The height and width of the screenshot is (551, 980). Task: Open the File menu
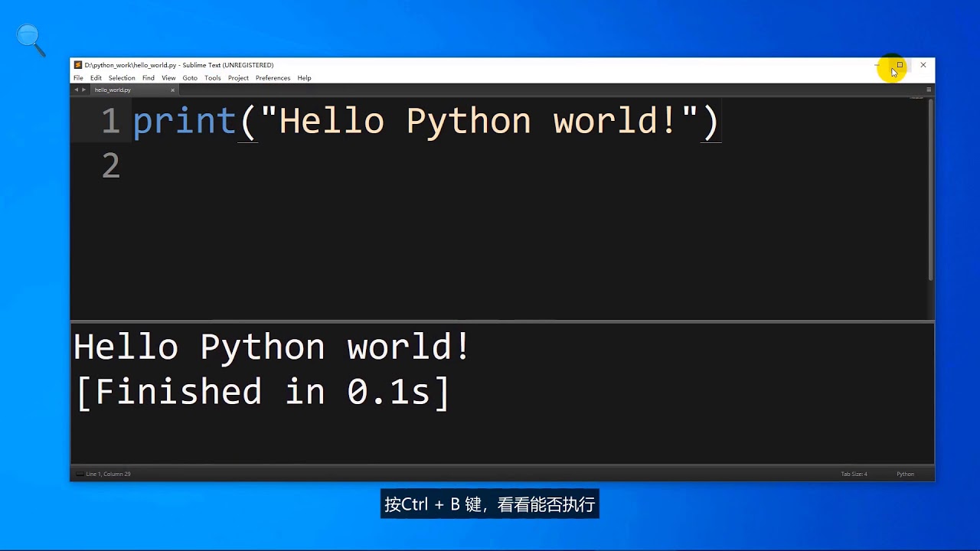(78, 78)
